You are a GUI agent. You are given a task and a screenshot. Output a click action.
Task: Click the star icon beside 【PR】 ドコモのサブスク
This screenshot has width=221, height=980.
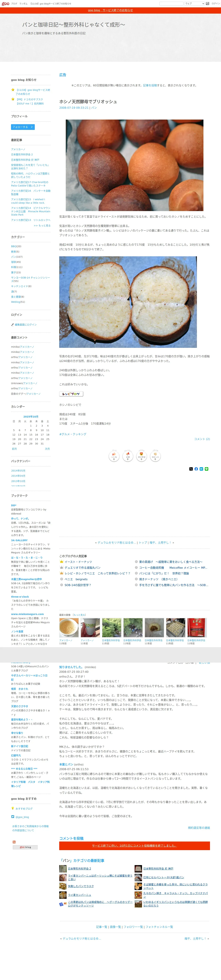pyautogui.click(x=13, y=99)
